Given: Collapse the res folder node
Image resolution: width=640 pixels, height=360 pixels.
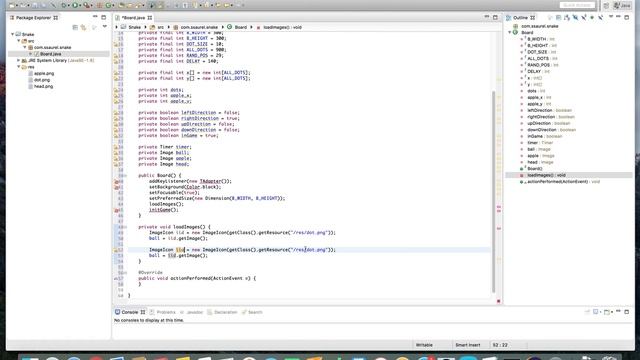Looking at the screenshot, I should [19, 67].
